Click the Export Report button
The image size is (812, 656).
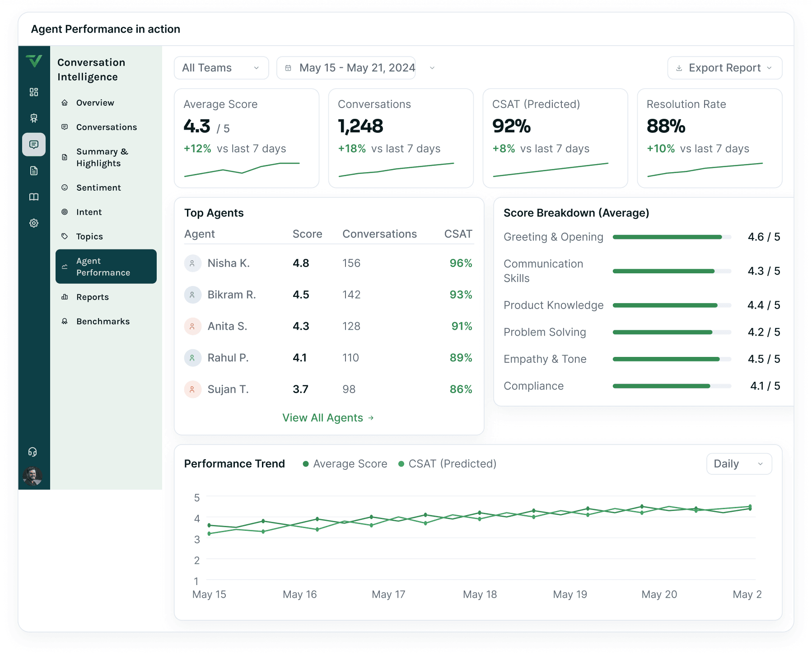coord(724,68)
